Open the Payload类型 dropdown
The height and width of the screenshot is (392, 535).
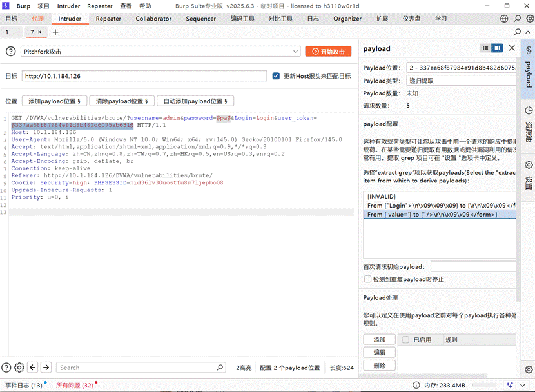pos(461,81)
